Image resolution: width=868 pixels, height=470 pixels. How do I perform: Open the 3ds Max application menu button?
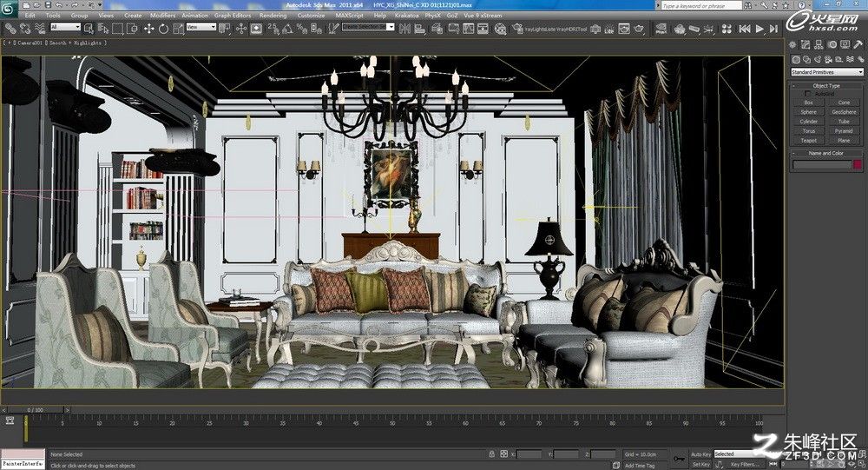click(9, 7)
